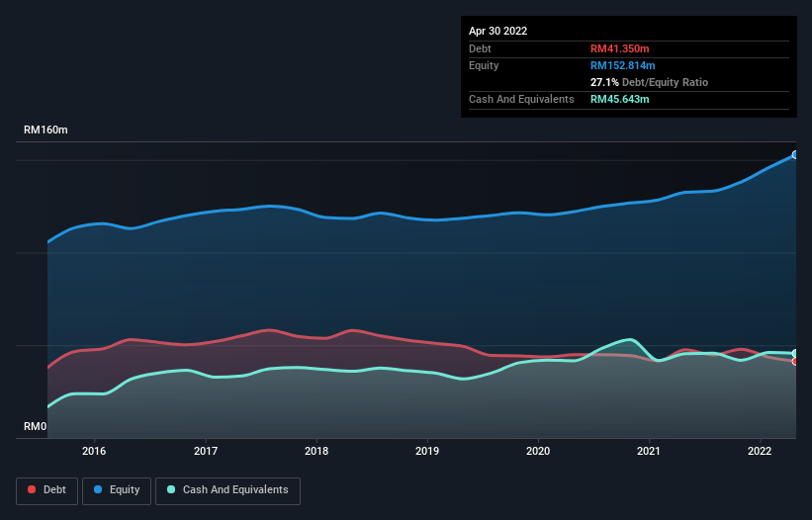Toggle the Debt legend button
The width and height of the screenshot is (812, 520).
coord(46,490)
